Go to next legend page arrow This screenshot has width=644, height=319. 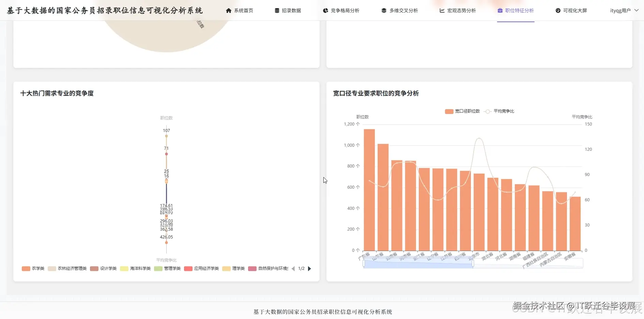[x=309, y=269]
